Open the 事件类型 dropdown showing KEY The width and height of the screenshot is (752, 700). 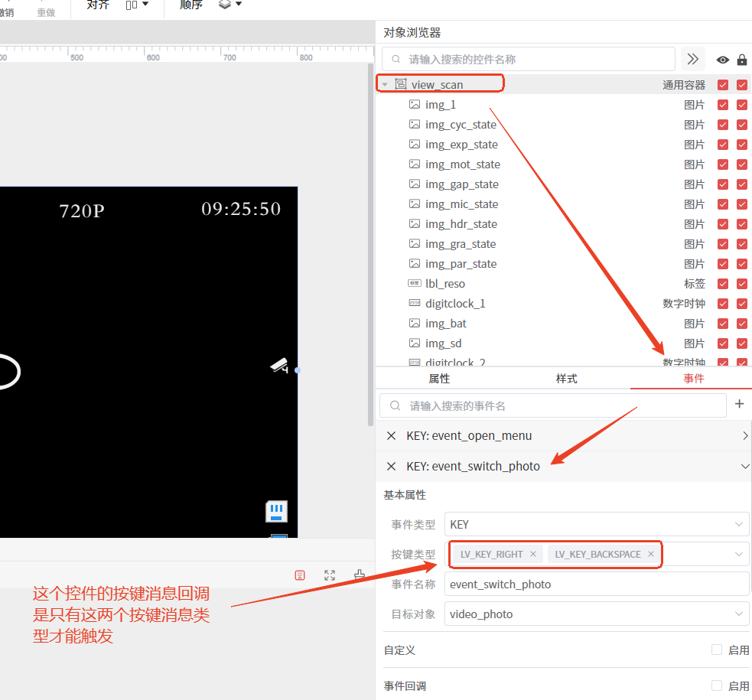click(x=597, y=524)
